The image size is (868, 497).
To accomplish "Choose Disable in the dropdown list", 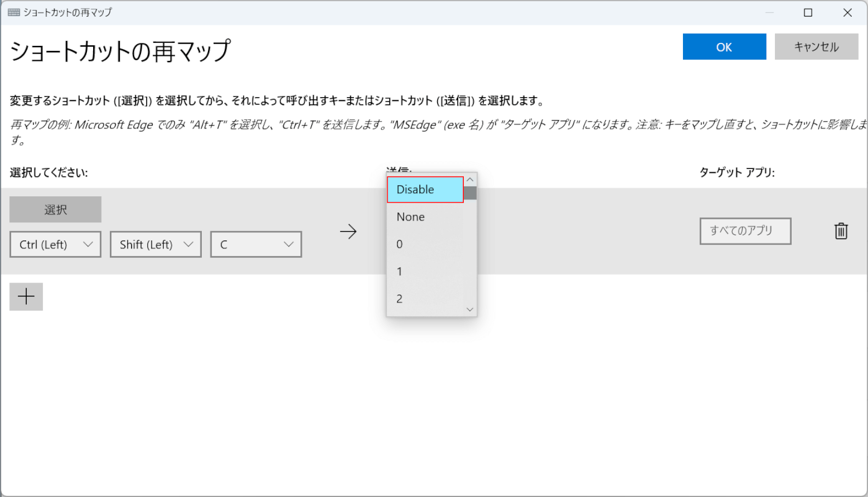I will (x=425, y=189).
